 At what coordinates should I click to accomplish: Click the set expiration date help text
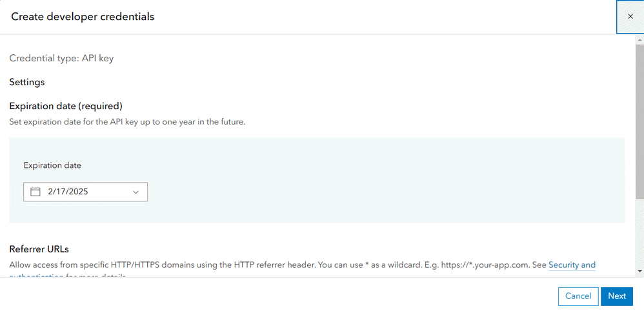coord(127,121)
